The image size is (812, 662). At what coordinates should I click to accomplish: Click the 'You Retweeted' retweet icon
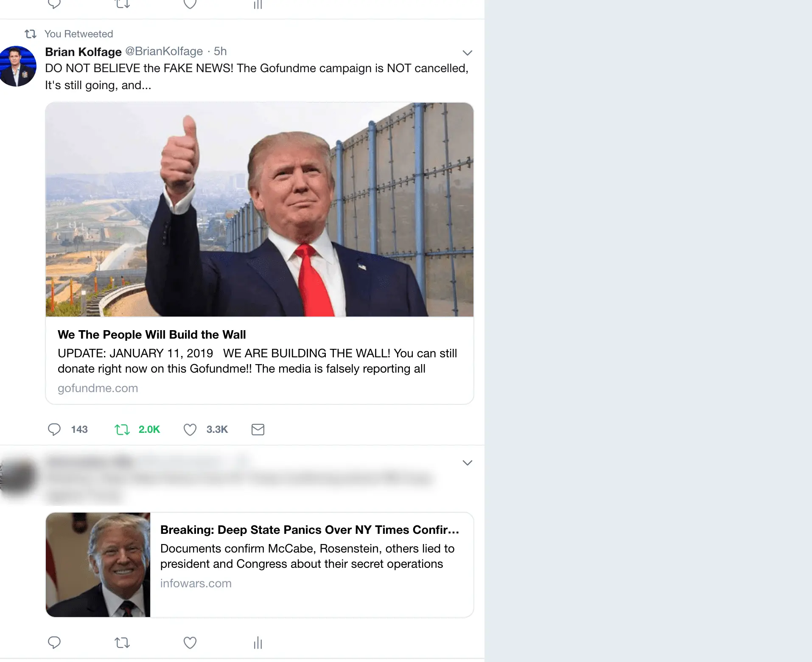click(x=31, y=34)
